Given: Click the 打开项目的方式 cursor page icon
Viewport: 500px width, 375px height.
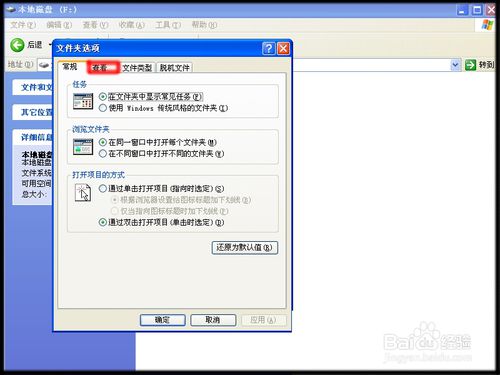Looking at the screenshot, I should 83,193.
